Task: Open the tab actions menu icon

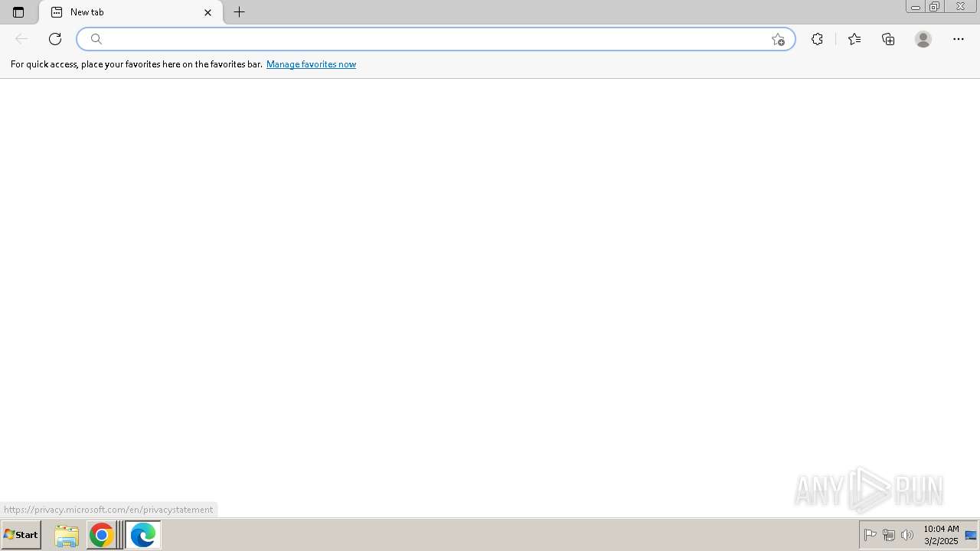Action: pyautogui.click(x=18, y=12)
